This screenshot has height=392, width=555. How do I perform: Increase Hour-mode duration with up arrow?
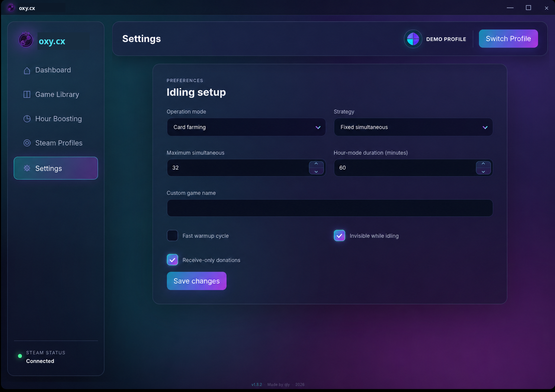[483, 164]
